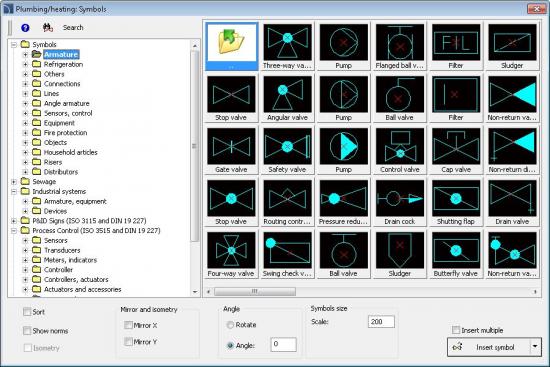Expand the Controllers, actuators folder
550x367 pixels.
pos(25,280)
